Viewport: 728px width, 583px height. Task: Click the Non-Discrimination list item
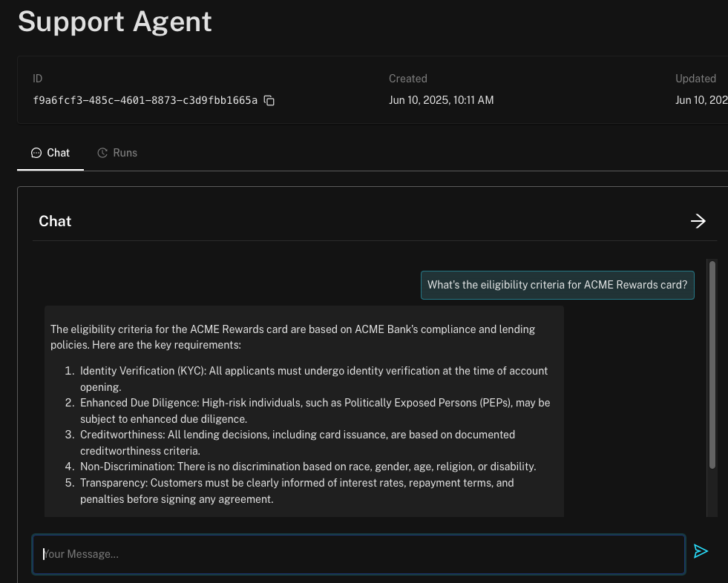307,467
